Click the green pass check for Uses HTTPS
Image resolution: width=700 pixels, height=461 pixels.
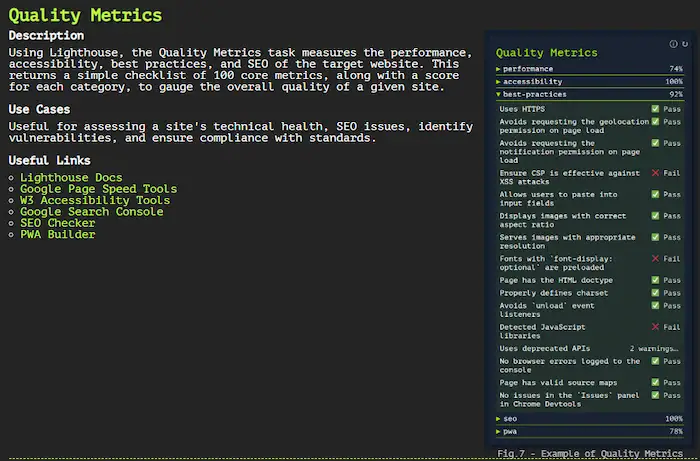(x=655, y=108)
